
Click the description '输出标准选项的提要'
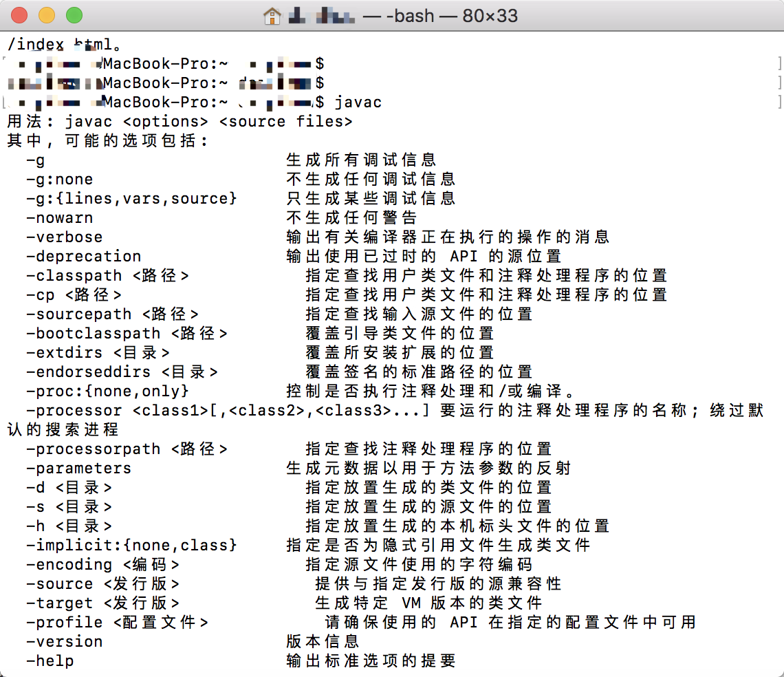(371, 661)
